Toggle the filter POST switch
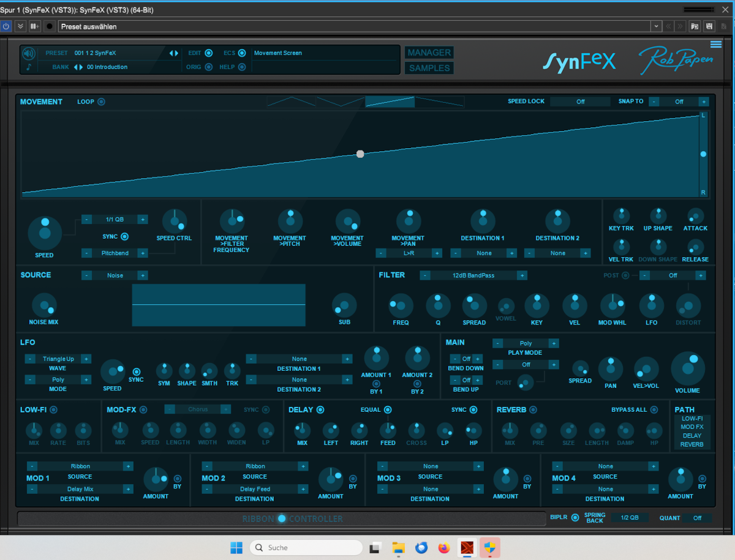 pyautogui.click(x=625, y=275)
